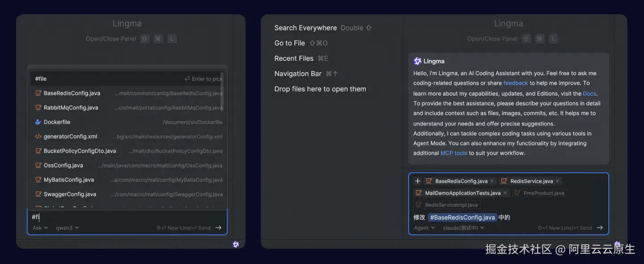
Task: Click Java icon beside RabbitMqConfig.java
Action: click(x=38, y=108)
